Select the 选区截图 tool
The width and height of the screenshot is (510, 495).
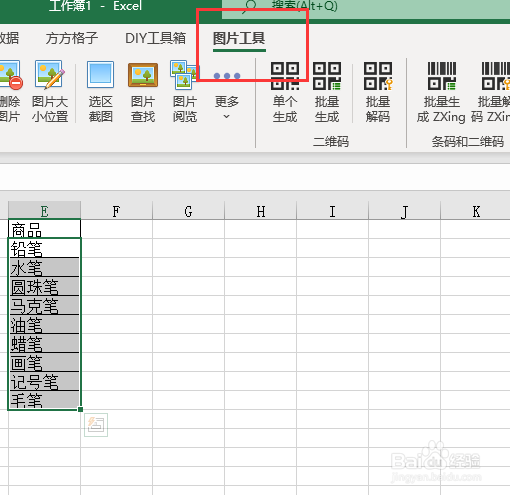[x=100, y=91]
